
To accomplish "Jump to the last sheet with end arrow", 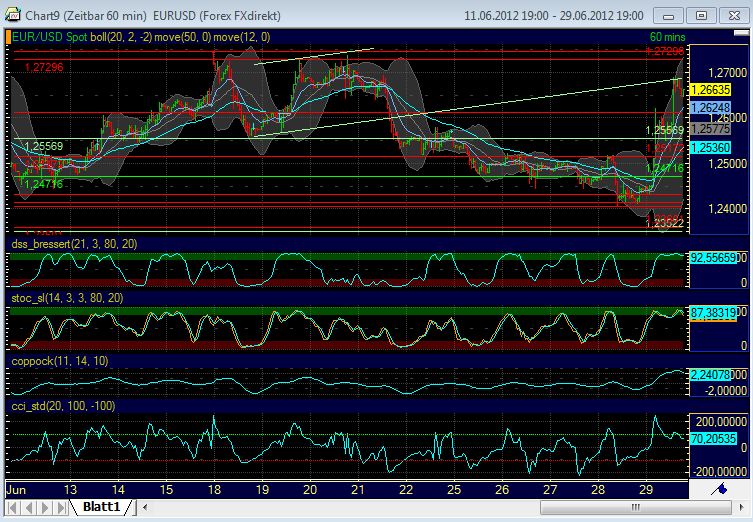I will [x=61, y=508].
